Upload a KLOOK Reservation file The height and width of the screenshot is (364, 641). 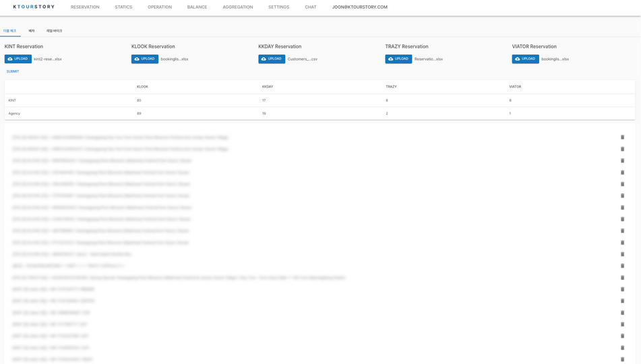coord(145,59)
